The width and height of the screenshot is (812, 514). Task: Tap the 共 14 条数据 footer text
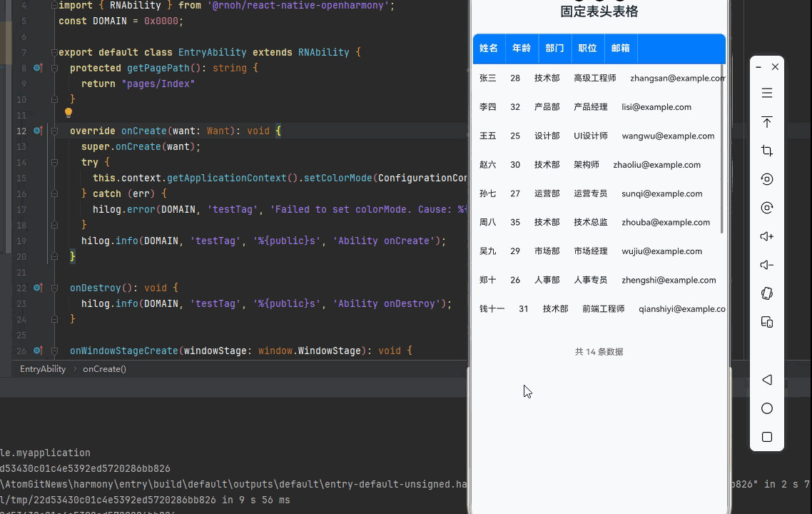(x=599, y=352)
